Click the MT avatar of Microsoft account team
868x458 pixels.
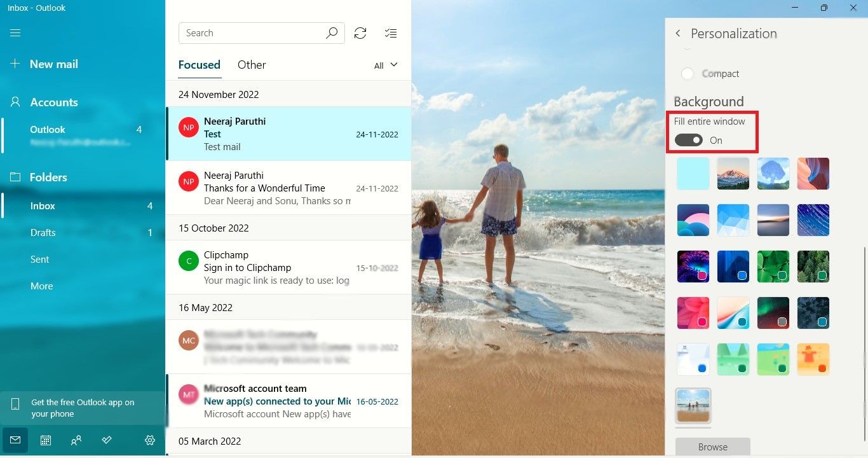(x=189, y=394)
